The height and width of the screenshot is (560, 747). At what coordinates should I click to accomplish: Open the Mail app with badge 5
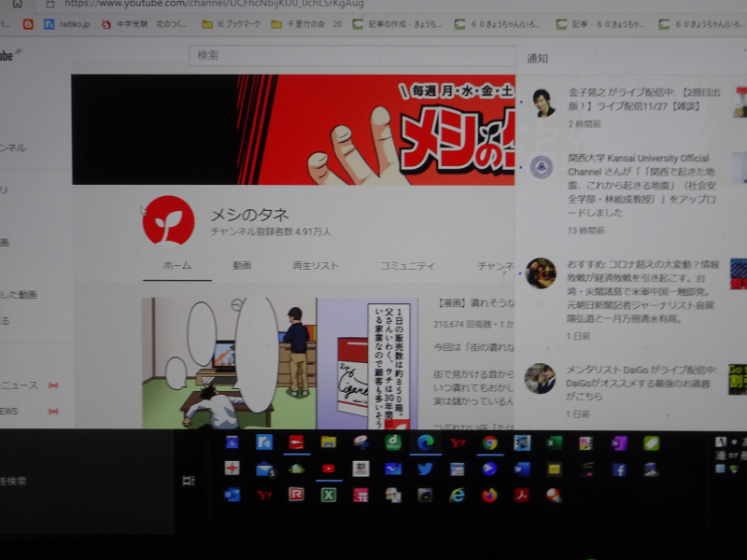click(x=265, y=469)
